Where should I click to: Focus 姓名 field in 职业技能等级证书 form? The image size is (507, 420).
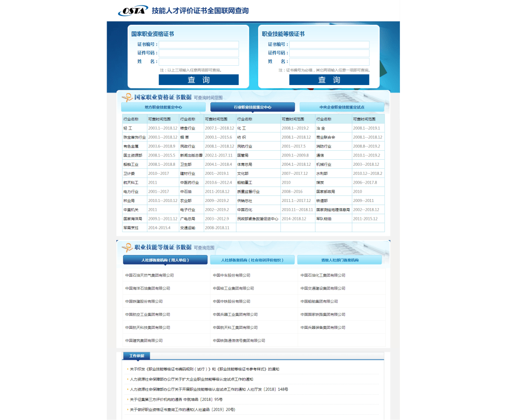point(329,62)
